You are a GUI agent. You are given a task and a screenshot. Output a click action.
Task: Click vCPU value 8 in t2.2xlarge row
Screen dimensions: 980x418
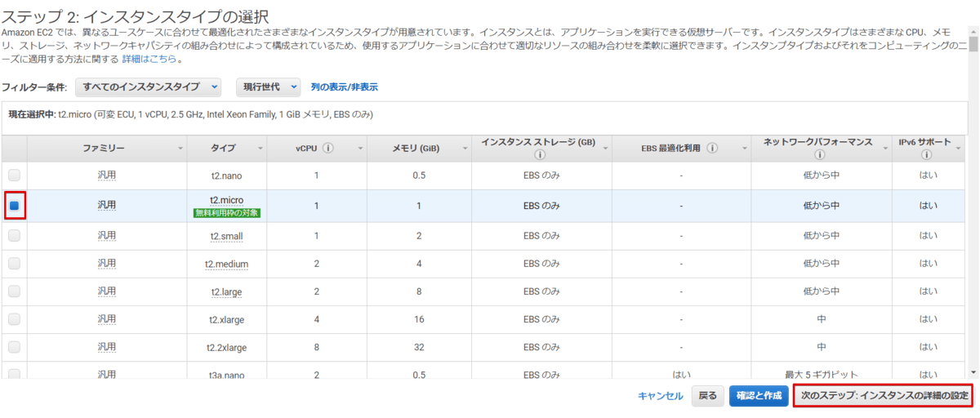coord(316,347)
